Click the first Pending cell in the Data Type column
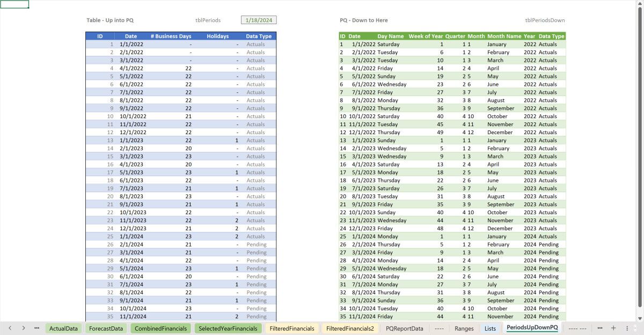The height and width of the screenshot is (335, 644). (256, 244)
